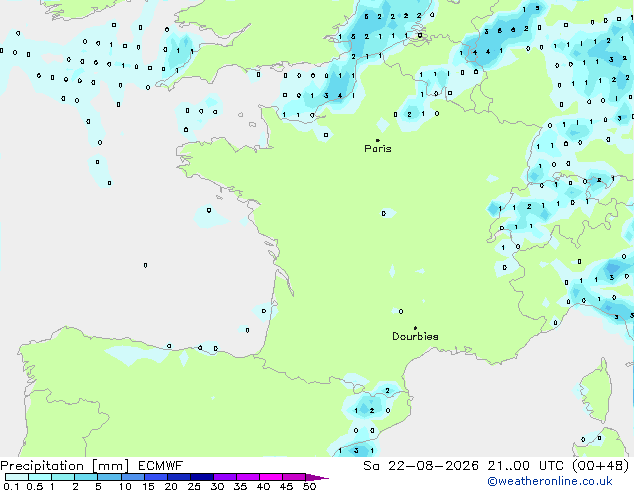Open the weatheronline.co.uk copyright link
The image size is (634, 490).
(550, 481)
